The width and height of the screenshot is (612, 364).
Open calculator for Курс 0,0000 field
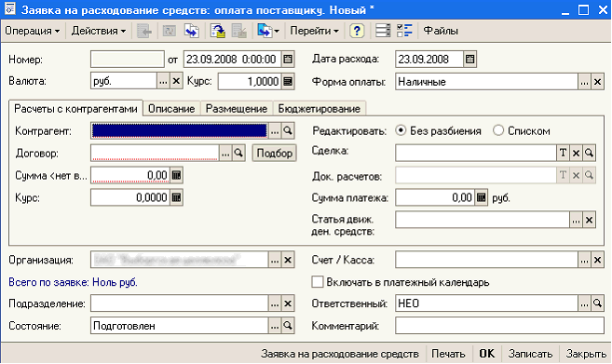(x=176, y=197)
